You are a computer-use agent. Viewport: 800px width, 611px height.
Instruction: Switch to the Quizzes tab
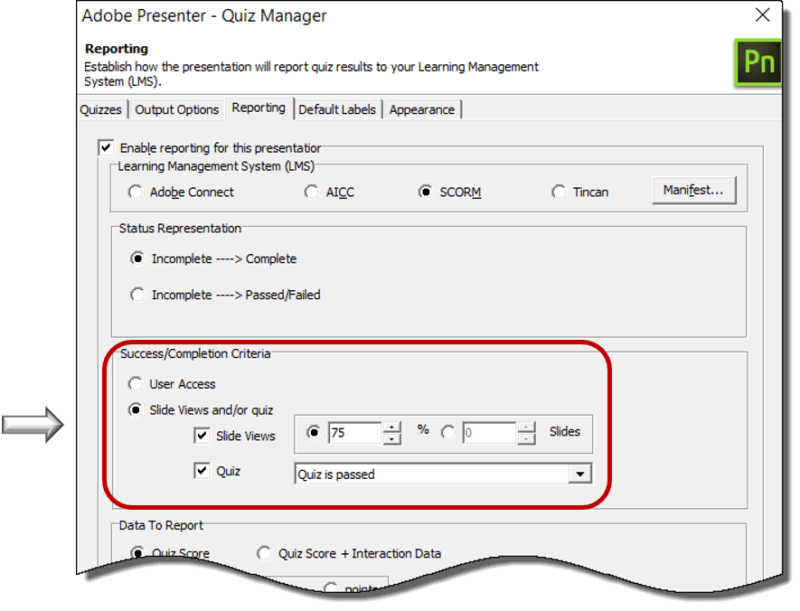coord(100,110)
